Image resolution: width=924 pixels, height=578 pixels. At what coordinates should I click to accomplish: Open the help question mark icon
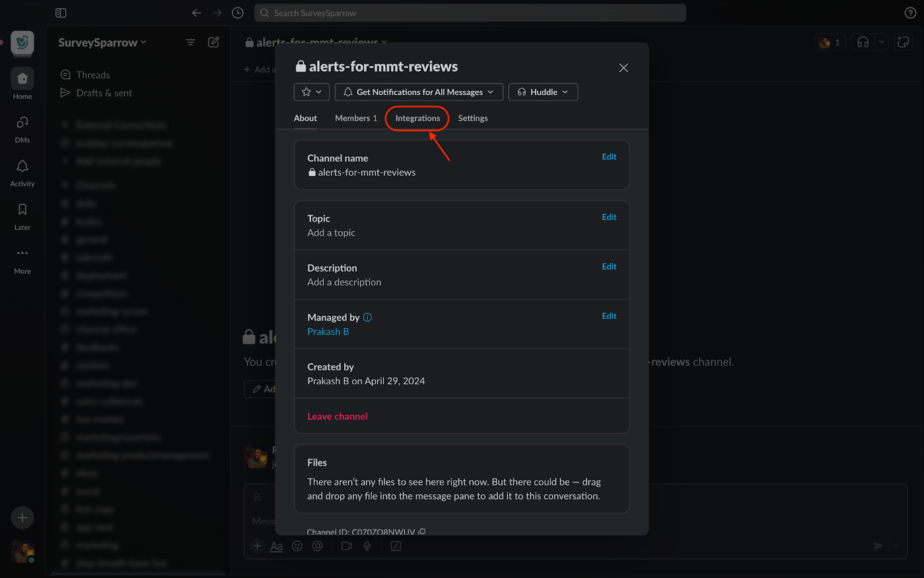click(x=910, y=13)
